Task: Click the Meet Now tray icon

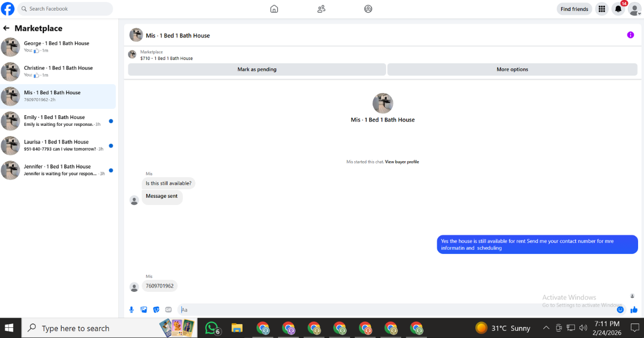Action: coord(558,328)
